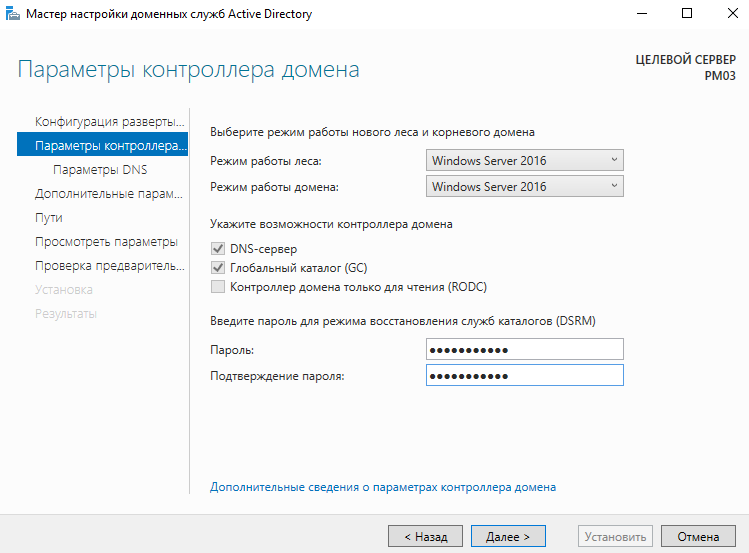Open the Режим работы домена dropdown

524,186
